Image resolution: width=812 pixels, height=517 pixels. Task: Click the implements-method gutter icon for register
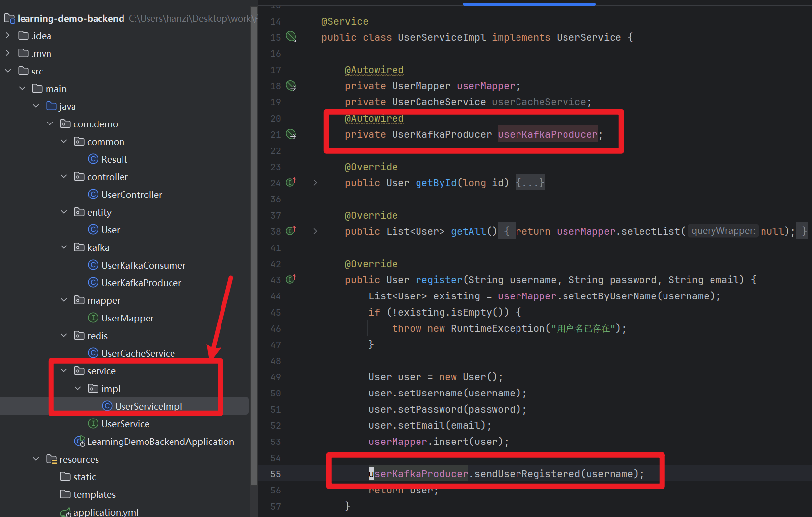pyautogui.click(x=291, y=279)
